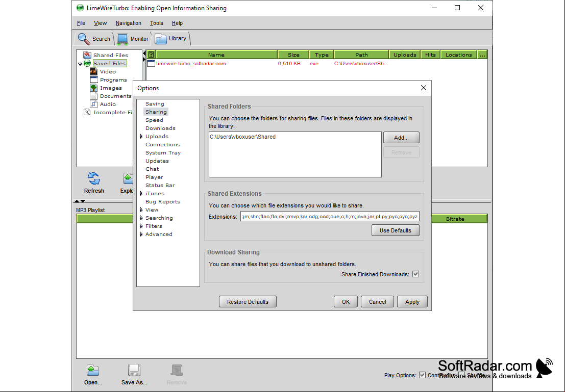Select Chat in Options tree
The height and width of the screenshot is (392, 565).
(152, 169)
